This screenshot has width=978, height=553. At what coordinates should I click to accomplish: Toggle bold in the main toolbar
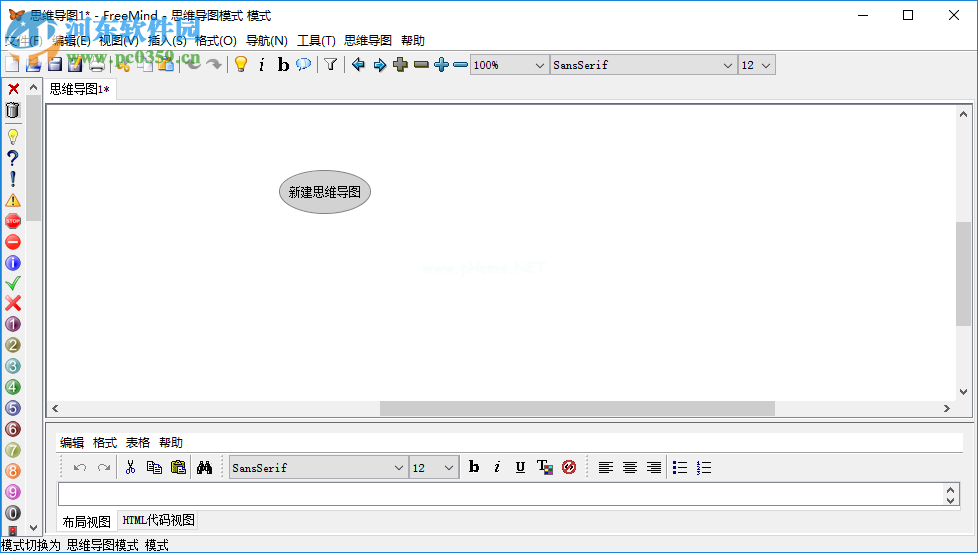coord(283,64)
